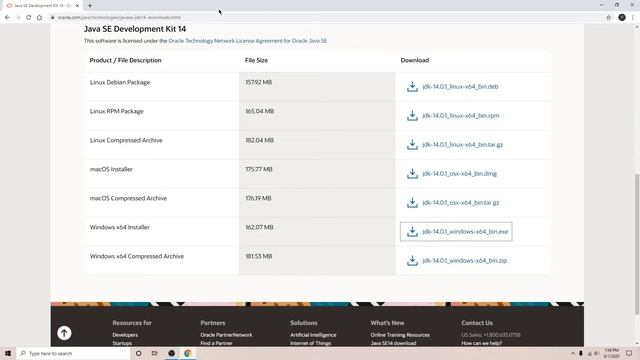This screenshot has width=640, height=360.
Task: Download jdk-14.0.1_linux-x64_bin.tar.gz link
Action: (462, 144)
